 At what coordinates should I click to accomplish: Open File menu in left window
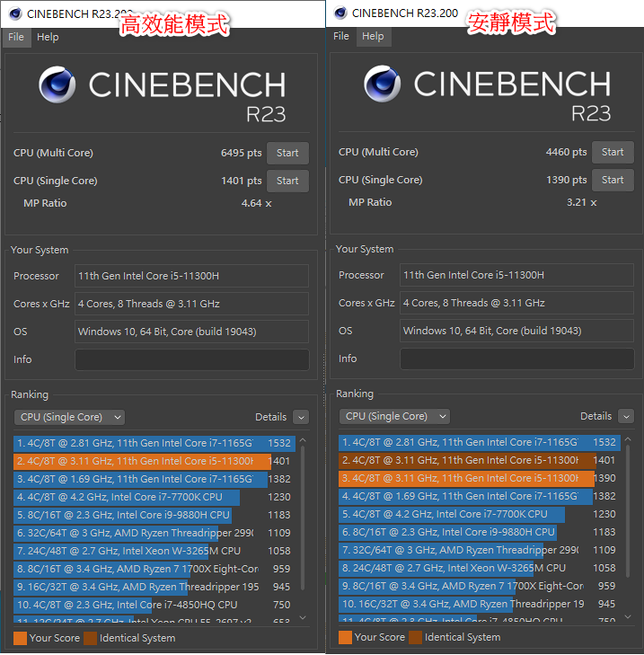[x=16, y=37]
